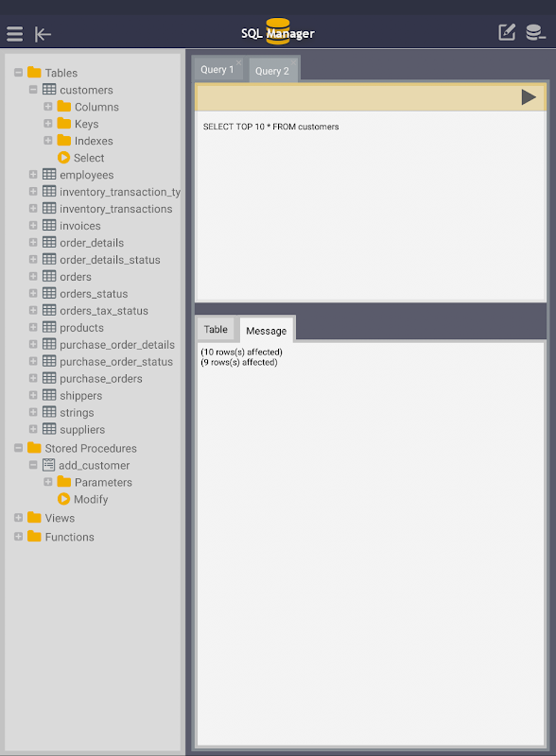Click the SQL Manager title logo

coord(277,33)
